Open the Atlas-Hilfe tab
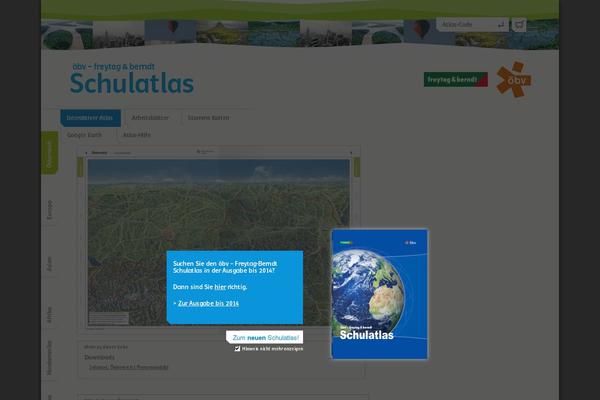Image resolution: width=600 pixels, height=400 pixels. (x=137, y=135)
